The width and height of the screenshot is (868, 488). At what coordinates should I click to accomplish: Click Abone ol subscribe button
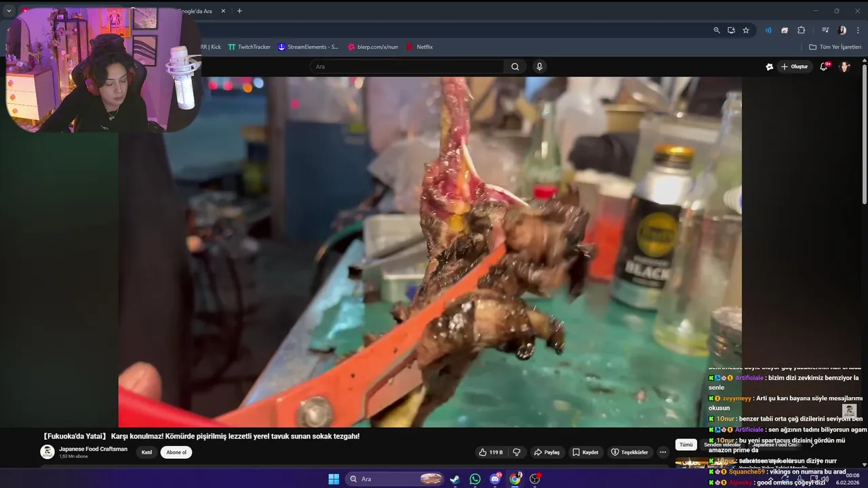tap(176, 452)
